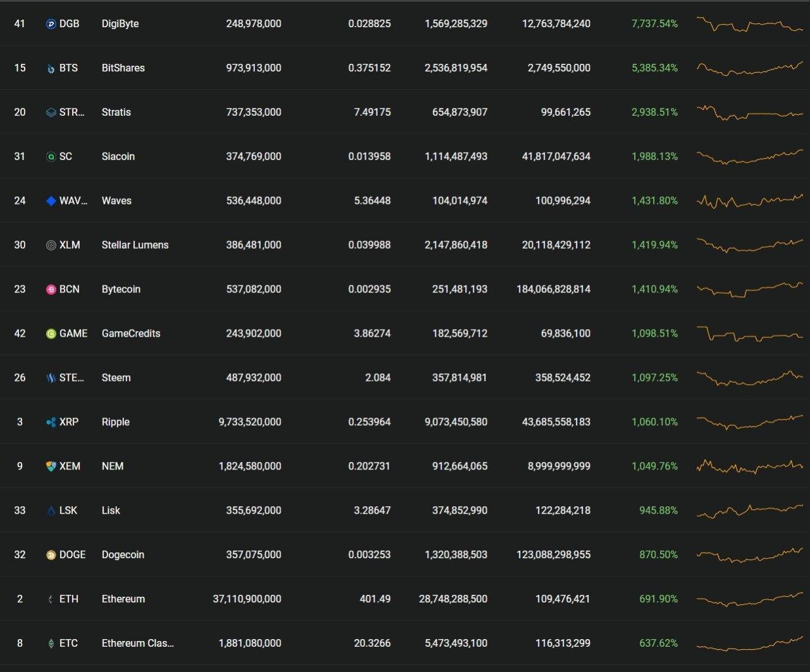Open the Waves price sparkline chart

click(750, 201)
